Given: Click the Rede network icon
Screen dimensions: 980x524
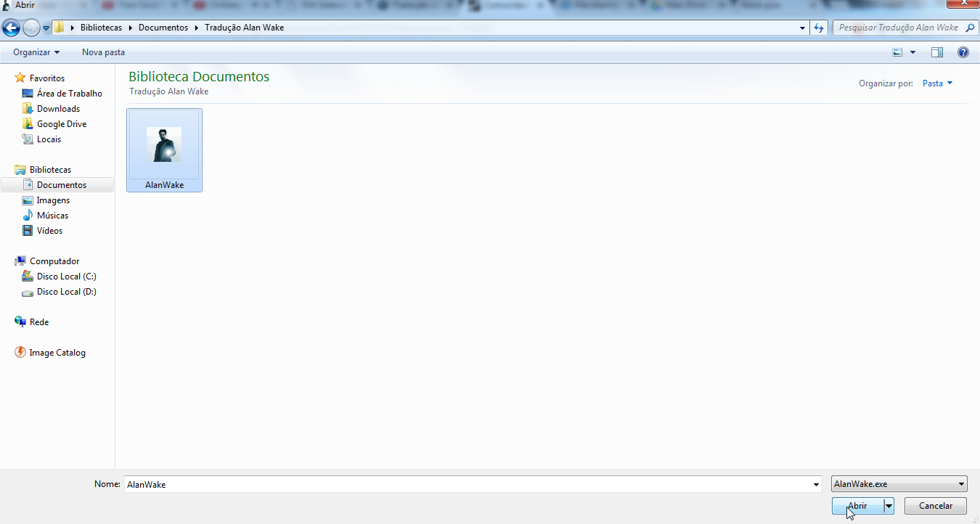Looking at the screenshot, I should tap(20, 322).
